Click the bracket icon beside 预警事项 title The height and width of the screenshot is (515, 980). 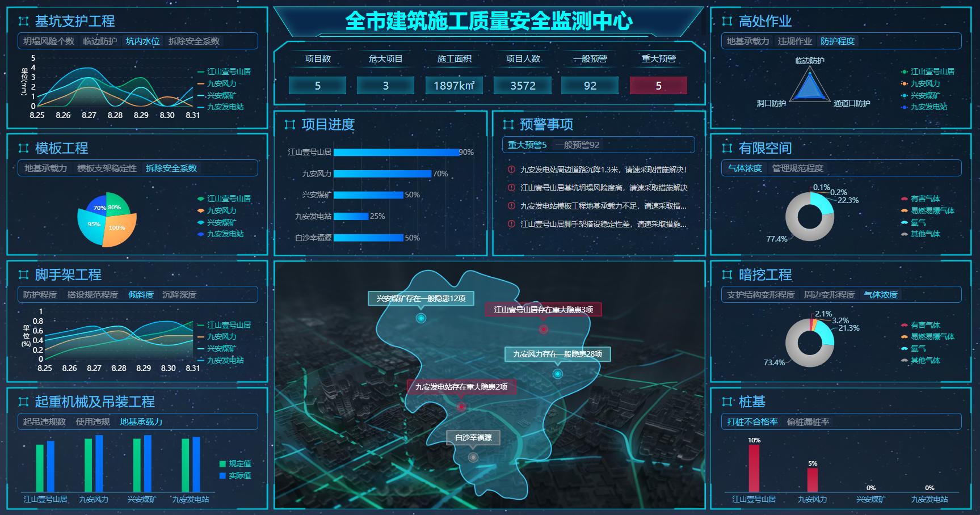pyautogui.click(x=508, y=125)
